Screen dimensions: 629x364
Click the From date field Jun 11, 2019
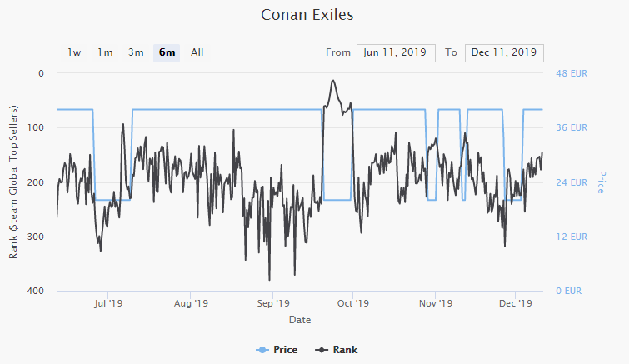pyautogui.click(x=396, y=52)
